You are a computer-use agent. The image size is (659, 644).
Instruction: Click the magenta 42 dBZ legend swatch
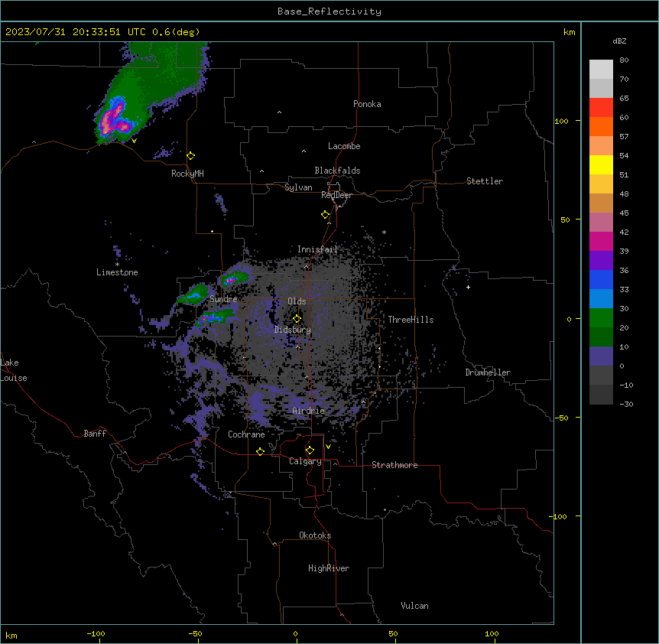[601, 241]
